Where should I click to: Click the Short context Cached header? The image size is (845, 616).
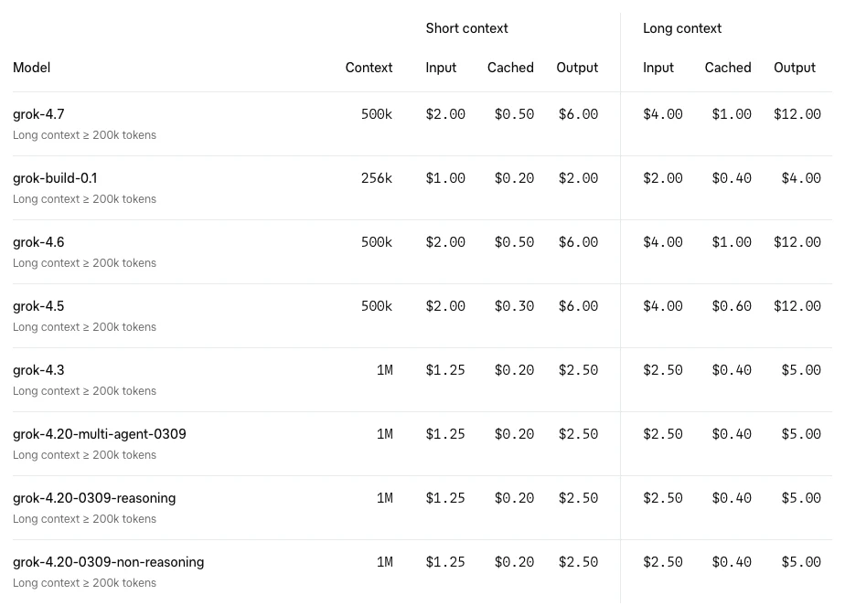(x=510, y=68)
